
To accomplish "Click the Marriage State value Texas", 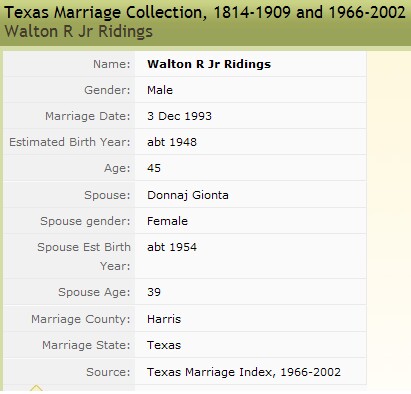I will [164, 345].
